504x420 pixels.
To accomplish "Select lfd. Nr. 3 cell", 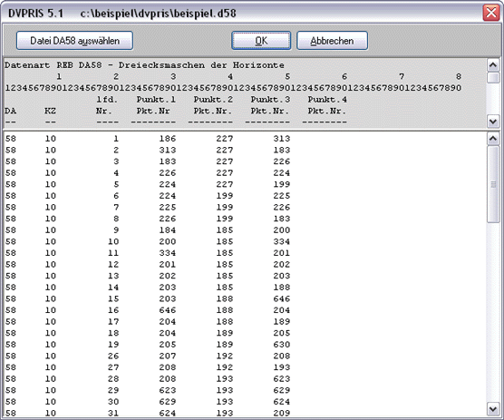I will (116, 161).
